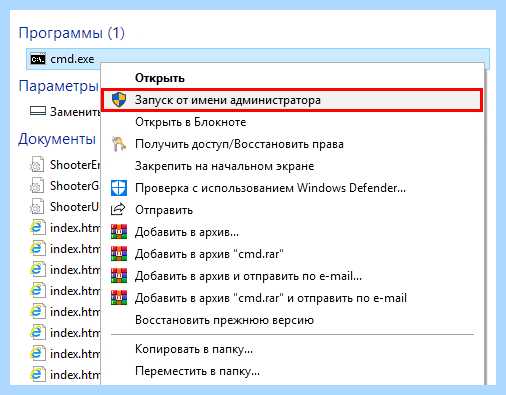Click the Программы (1) heading

coord(72,33)
